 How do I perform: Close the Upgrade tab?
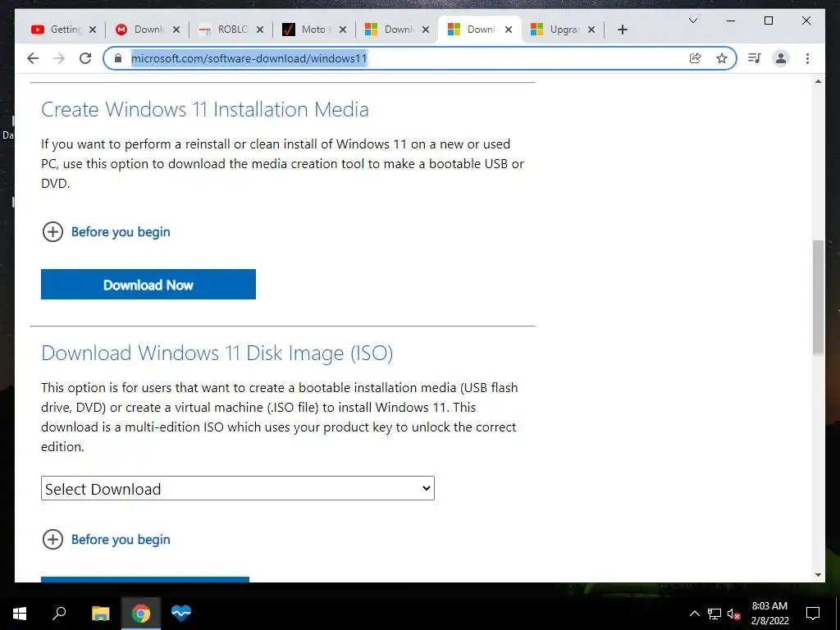pyautogui.click(x=591, y=30)
